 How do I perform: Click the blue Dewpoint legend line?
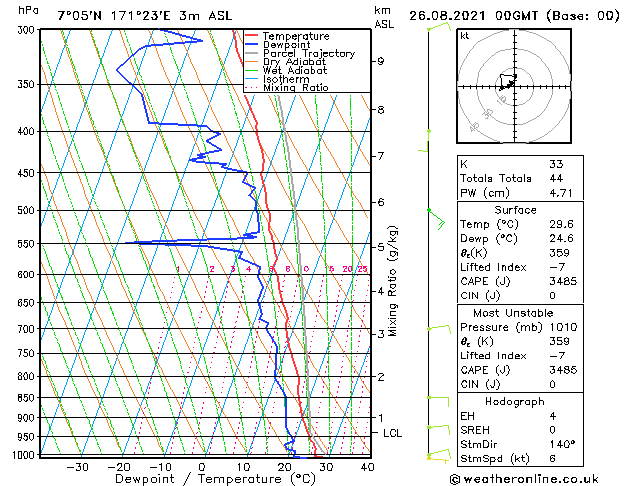pyautogui.click(x=251, y=44)
